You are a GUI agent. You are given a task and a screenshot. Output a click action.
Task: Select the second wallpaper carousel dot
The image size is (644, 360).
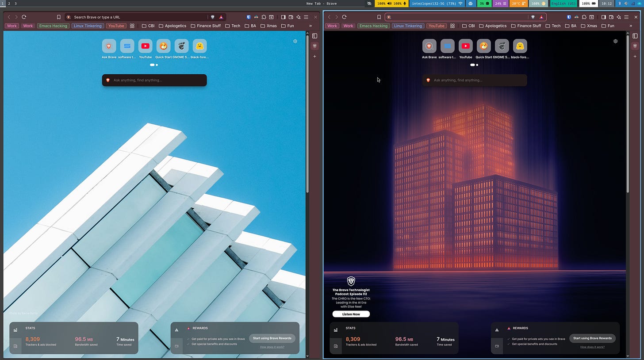(x=157, y=65)
